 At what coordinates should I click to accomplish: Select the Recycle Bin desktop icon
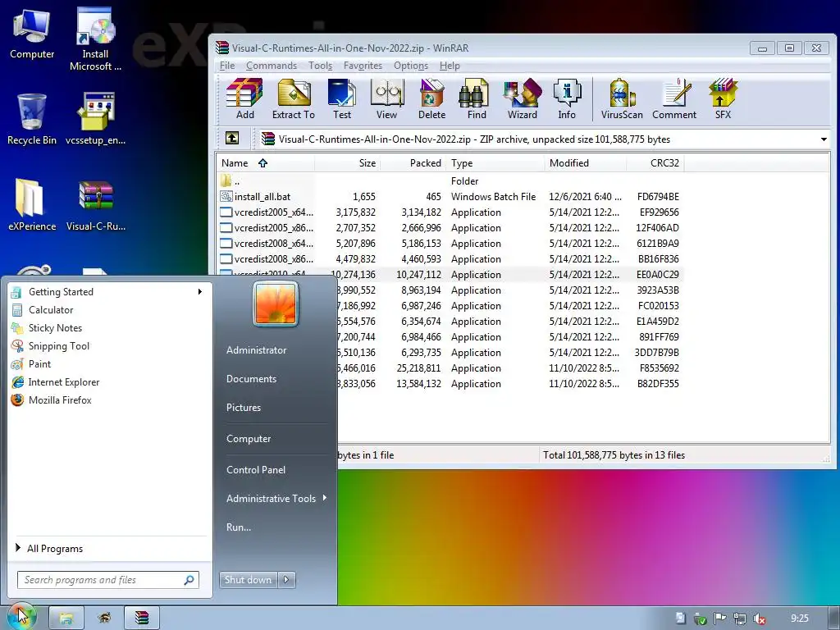pyautogui.click(x=32, y=119)
